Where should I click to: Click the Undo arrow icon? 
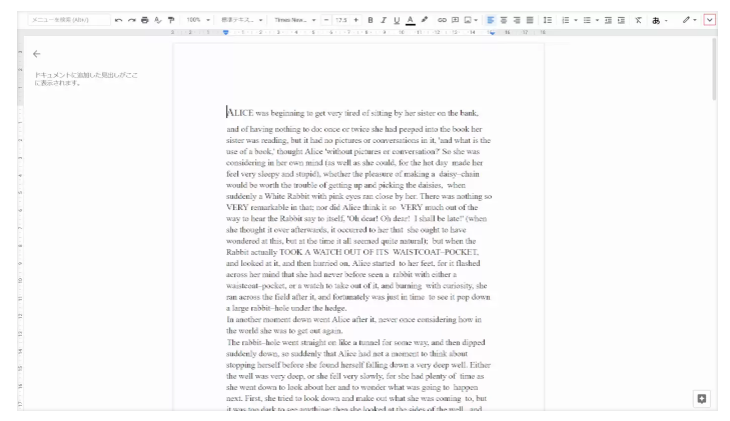click(x=119, y=19)
